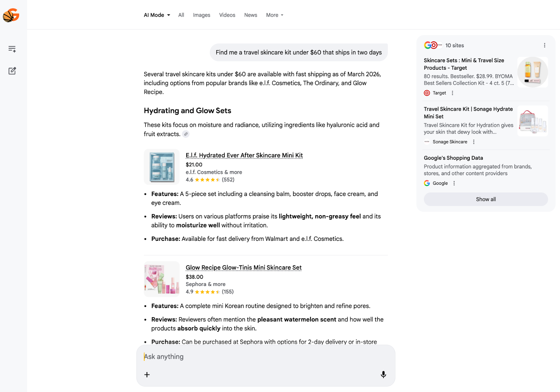The image size is (560, 392).
Task: Open the E.l.f. Hydrated Ever After Skincare link
Action: (x=244, y=155)
